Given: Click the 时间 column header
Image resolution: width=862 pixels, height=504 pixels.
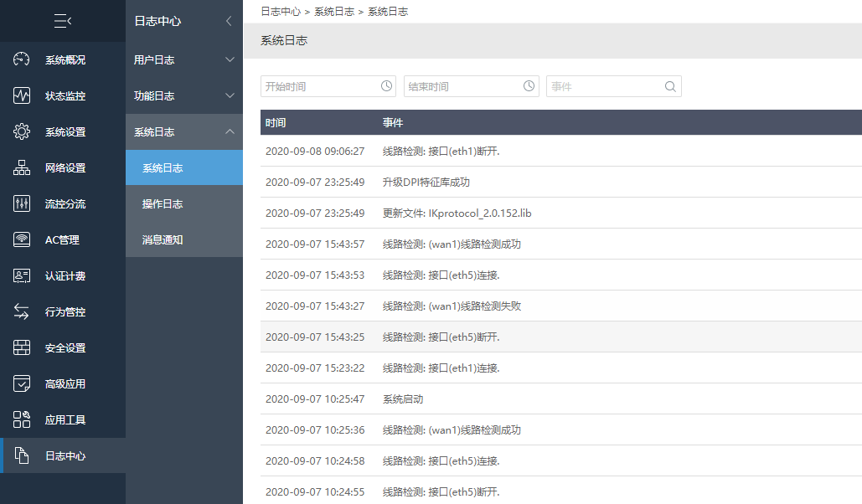Looking at the screenshot, I should 276,122.
